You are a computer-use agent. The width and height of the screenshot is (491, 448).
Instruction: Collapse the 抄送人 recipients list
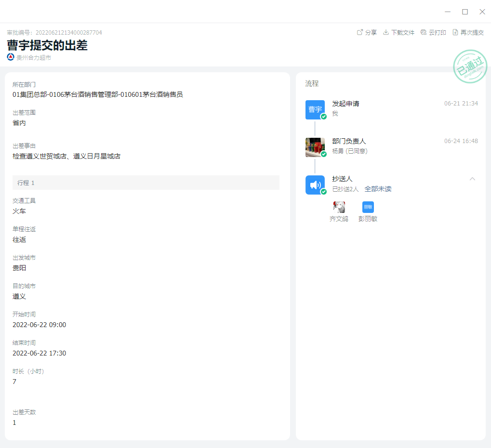(472, 179)
